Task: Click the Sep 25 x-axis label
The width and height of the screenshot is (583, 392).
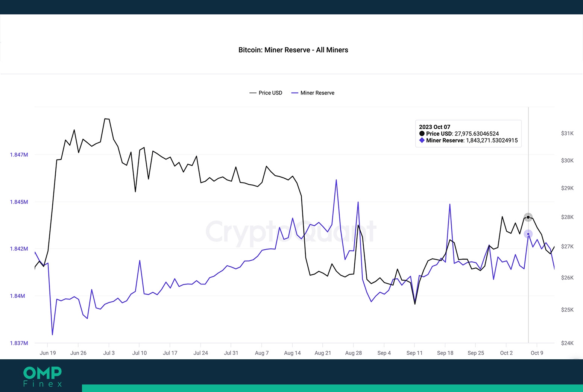Action: click(x=476, y=353)
